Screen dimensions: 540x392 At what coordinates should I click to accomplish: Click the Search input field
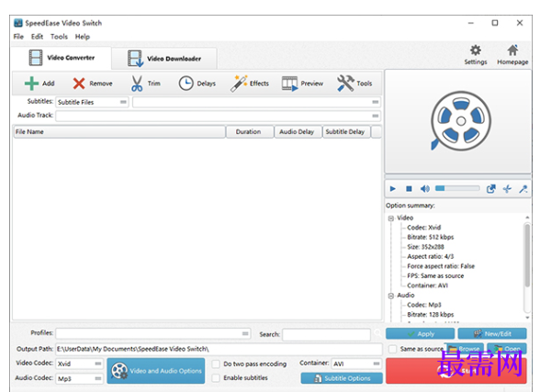pos(326,334)
